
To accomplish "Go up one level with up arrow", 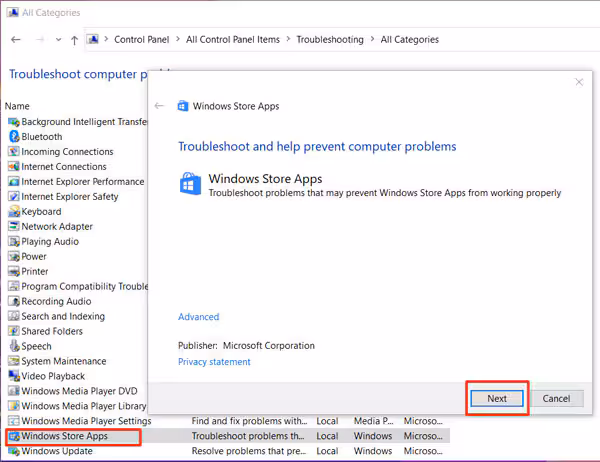I will [75, 40].
